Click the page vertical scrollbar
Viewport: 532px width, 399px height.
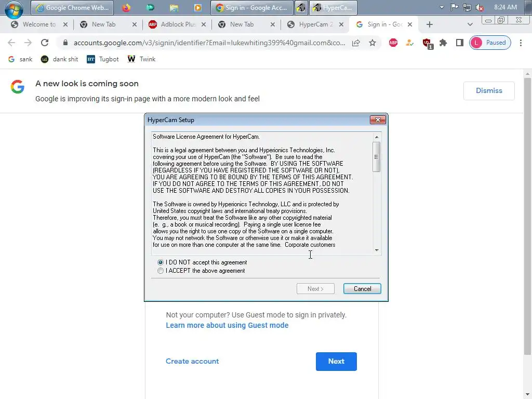point(527,216)
